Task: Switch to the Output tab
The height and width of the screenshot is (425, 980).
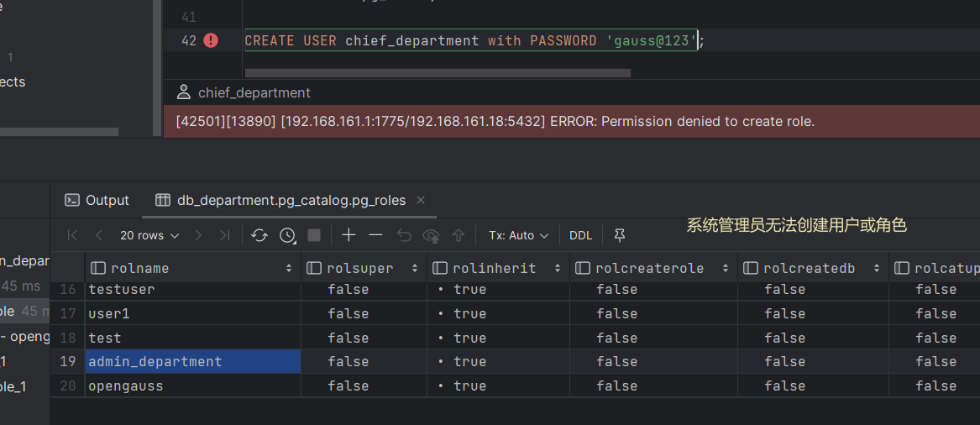Action: (97, 200)
